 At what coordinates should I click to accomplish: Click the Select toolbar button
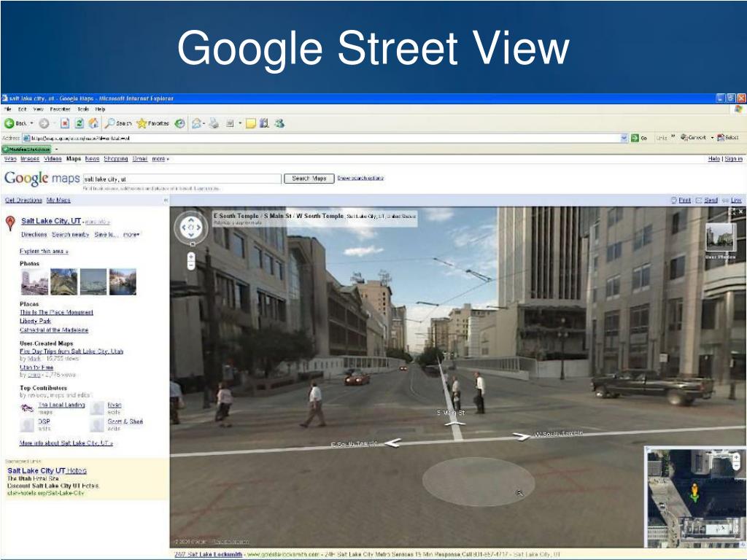729,138
